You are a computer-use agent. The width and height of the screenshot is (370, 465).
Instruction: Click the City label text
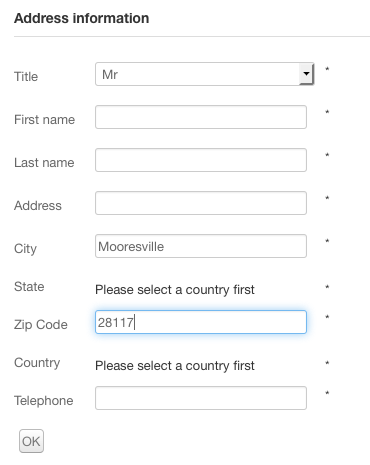(25, 249)
